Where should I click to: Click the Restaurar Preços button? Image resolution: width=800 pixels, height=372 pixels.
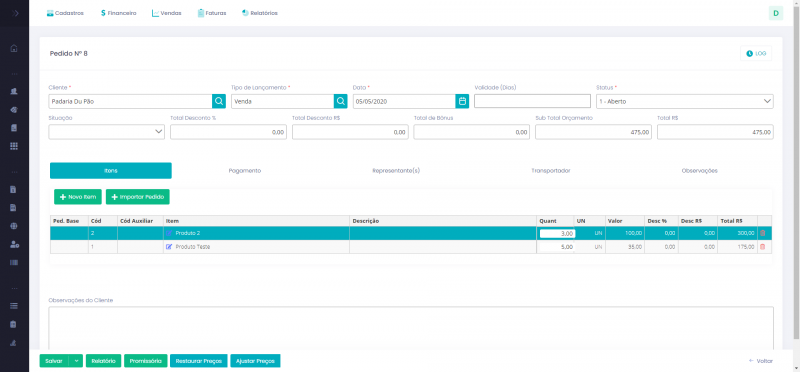(198, 361)
